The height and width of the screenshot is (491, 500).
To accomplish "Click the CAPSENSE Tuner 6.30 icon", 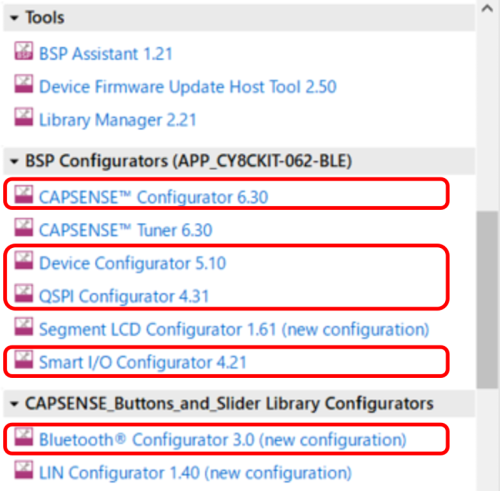I will click(24, 227).
